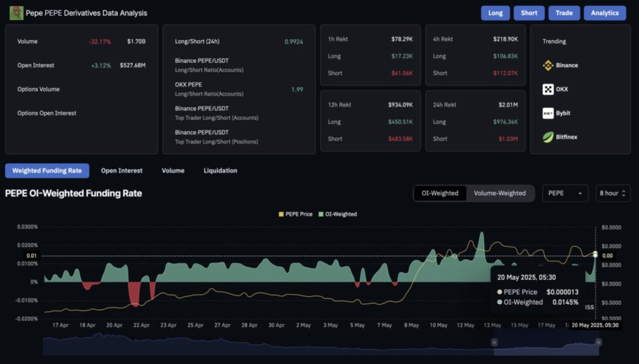Click the 12h Rekt $934.09K value
This screenshot has width=639, height=364.
[400, 105]
